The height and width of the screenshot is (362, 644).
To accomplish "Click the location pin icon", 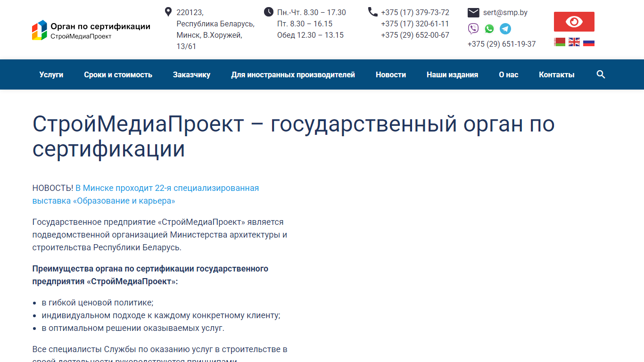I will click(168, 12).
